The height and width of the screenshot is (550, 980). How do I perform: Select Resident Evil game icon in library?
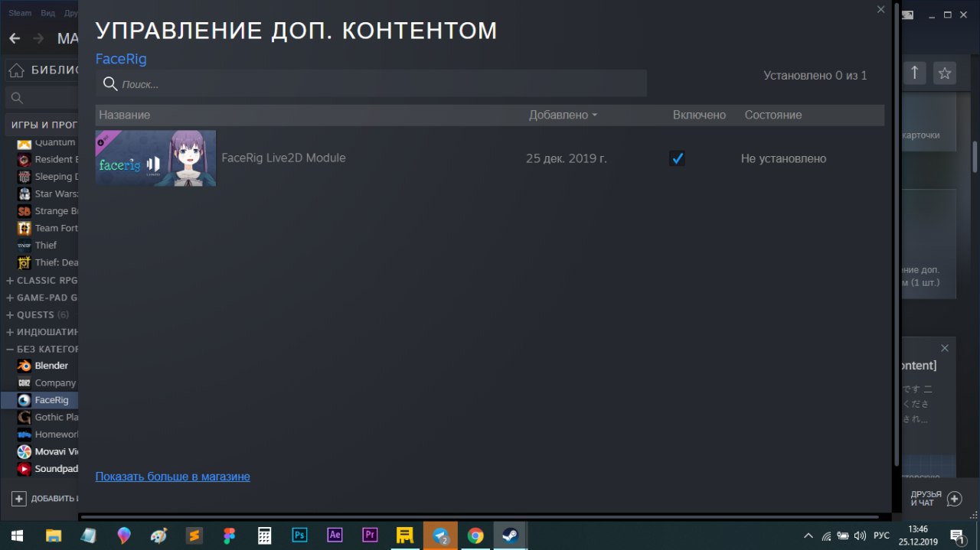click(x=24, y=159)
